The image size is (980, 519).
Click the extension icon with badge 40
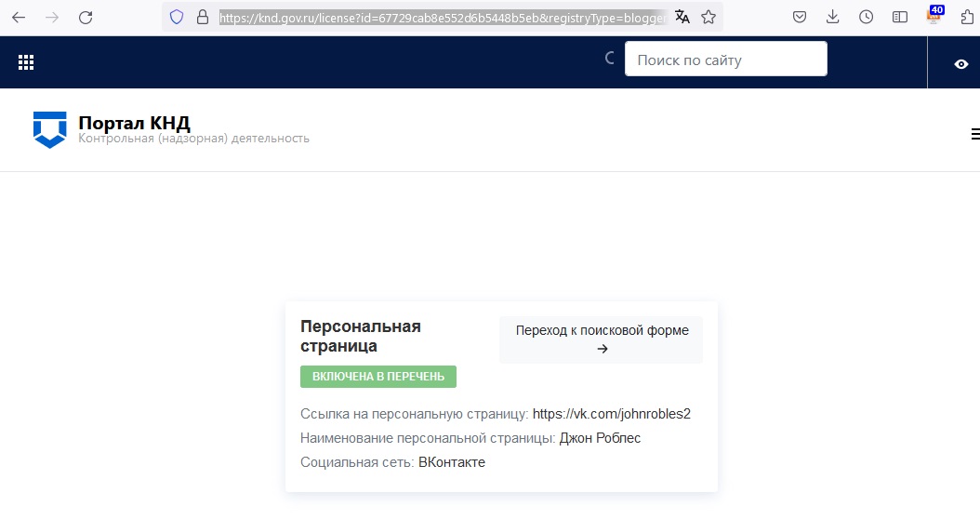(934, 16)
